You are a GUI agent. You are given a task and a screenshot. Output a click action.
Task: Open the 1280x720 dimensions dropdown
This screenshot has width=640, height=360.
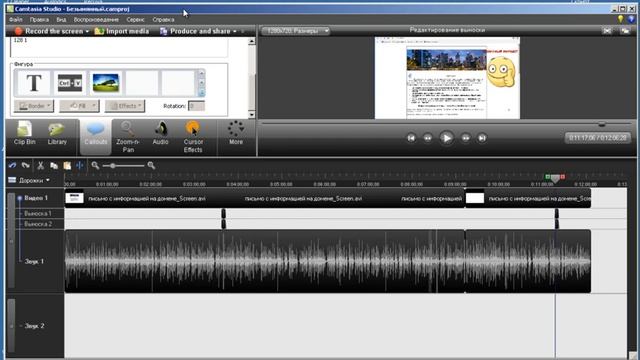[x=295, y=31]
